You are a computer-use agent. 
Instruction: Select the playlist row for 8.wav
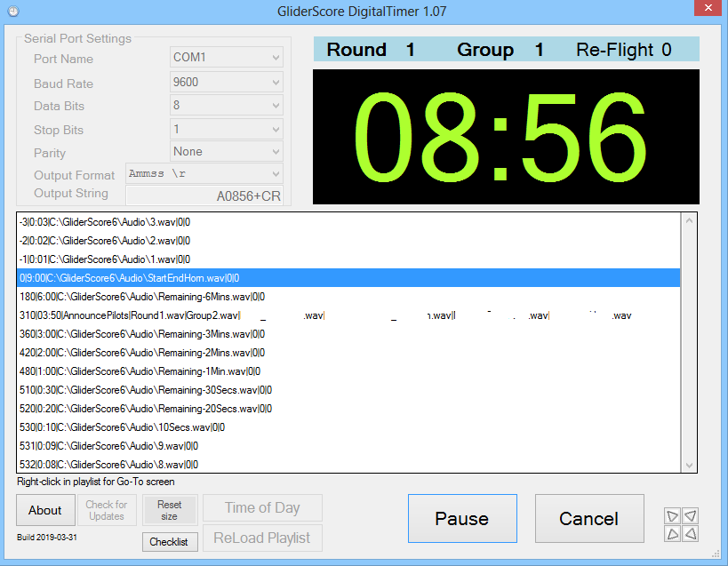tap(348, 465)
